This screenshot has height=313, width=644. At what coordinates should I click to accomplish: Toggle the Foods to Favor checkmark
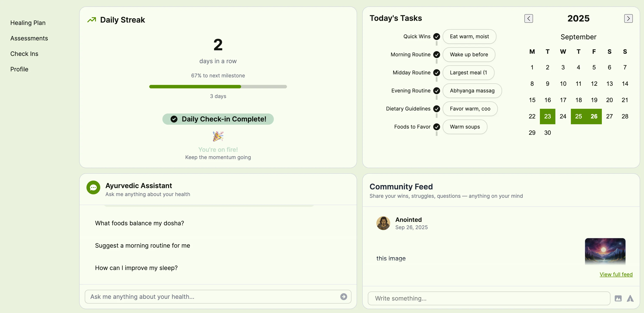pos(436,127)
